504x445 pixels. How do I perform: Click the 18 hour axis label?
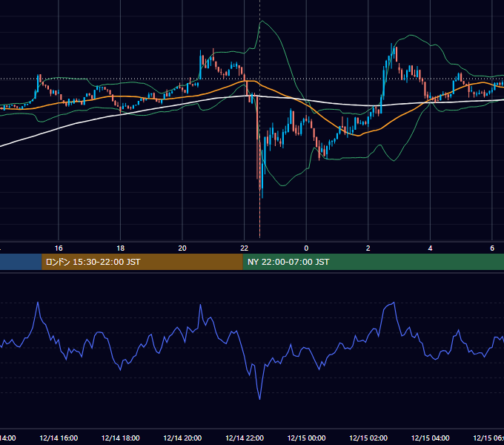tap(121, 248)
